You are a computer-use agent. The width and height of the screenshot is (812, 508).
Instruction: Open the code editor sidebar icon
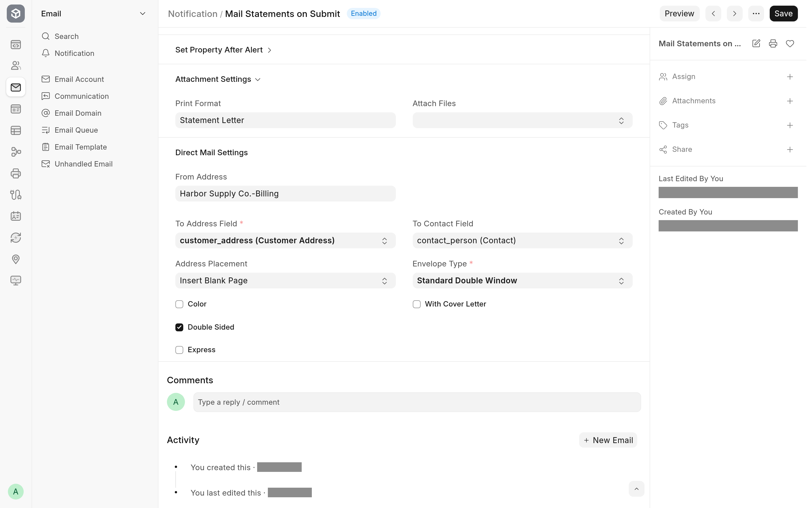[x=16, y=44]
